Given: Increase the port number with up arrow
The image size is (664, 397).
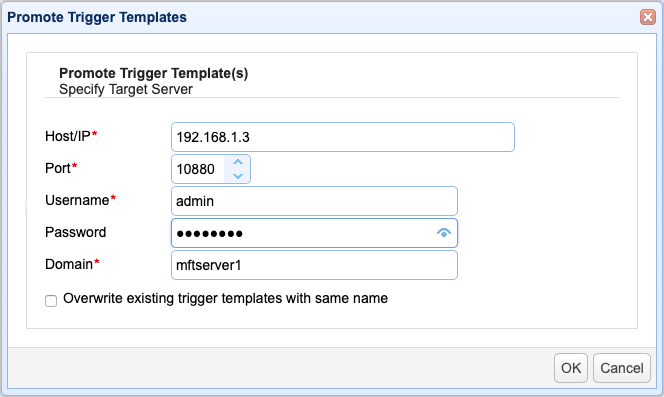Looking at the screenshot, I should point(238,162).
